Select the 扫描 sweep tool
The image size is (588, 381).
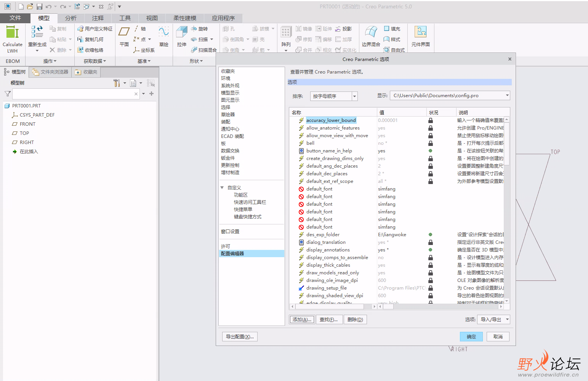[199, 39]
